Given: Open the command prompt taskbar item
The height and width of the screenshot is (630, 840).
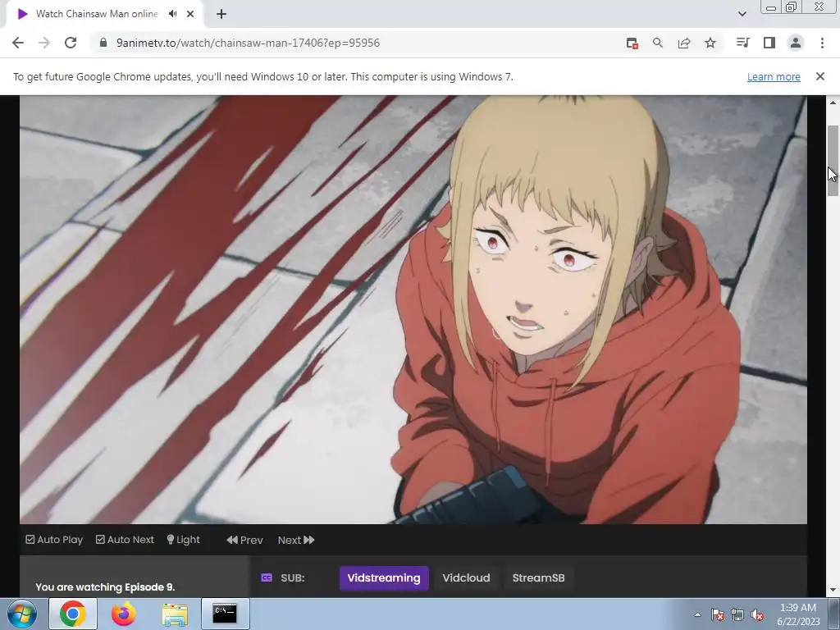Looking at the screenshot, I should (x=225, y=614).
